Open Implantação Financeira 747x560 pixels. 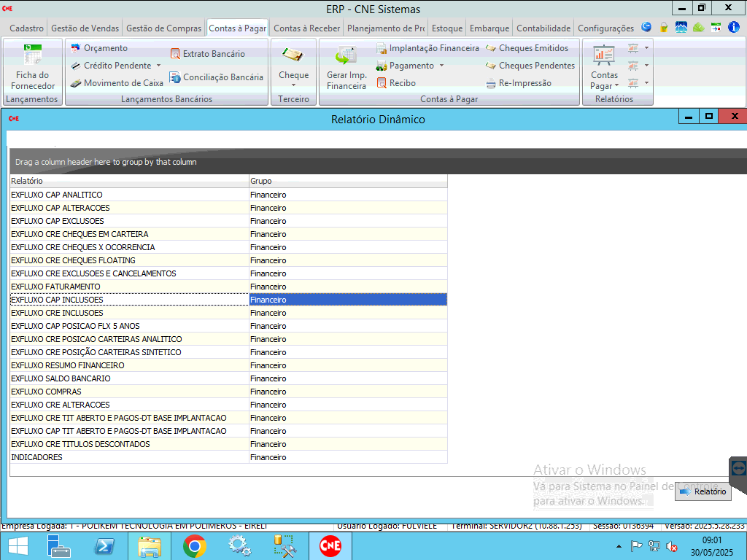[x=433, y=48]
